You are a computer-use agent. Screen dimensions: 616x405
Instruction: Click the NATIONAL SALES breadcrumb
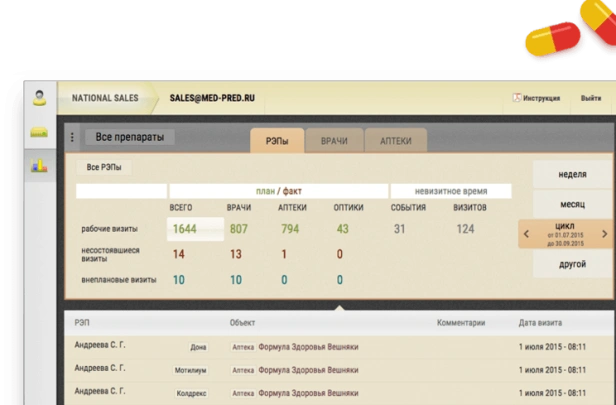coord(104,98)
